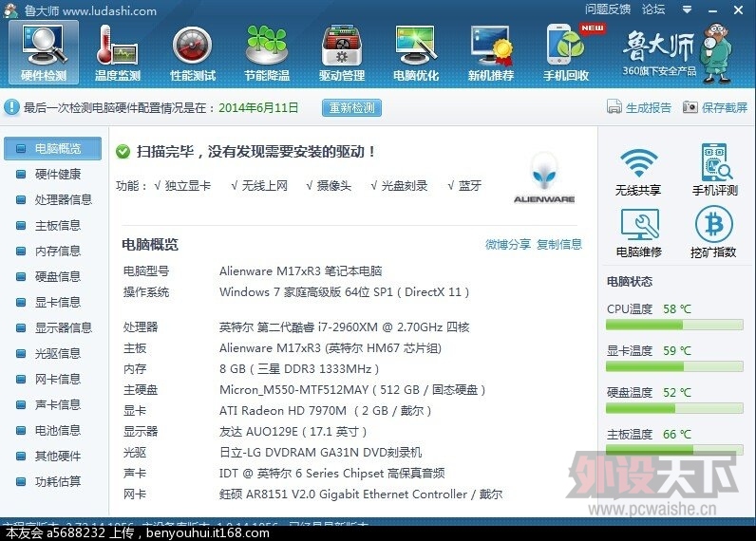Open 无线共享 WiFi sharing tool

coord(638,171)
